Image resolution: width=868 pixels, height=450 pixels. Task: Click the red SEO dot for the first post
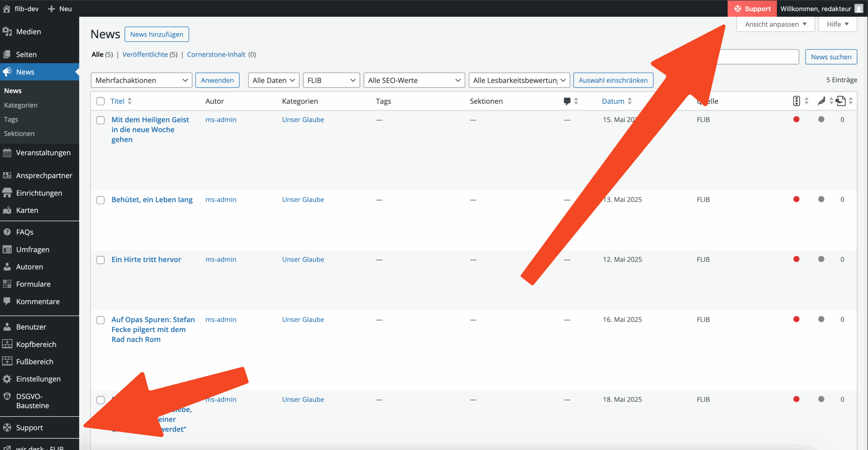click(796, 119)
